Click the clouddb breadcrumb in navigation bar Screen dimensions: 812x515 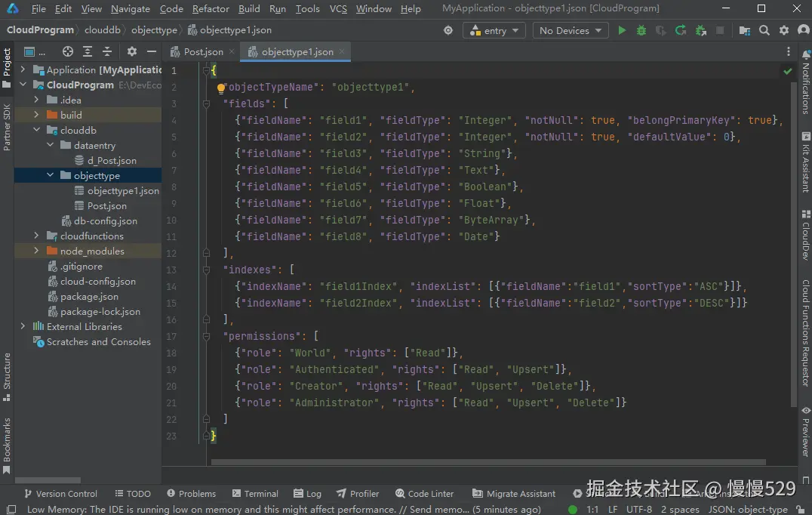click(103, 30)
